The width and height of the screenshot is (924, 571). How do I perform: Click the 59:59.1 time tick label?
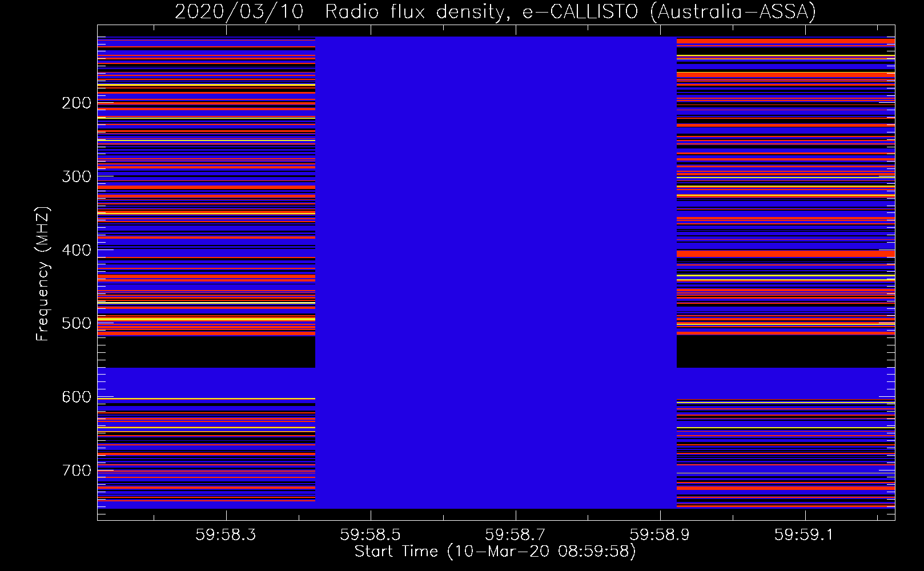pos(804,535)
